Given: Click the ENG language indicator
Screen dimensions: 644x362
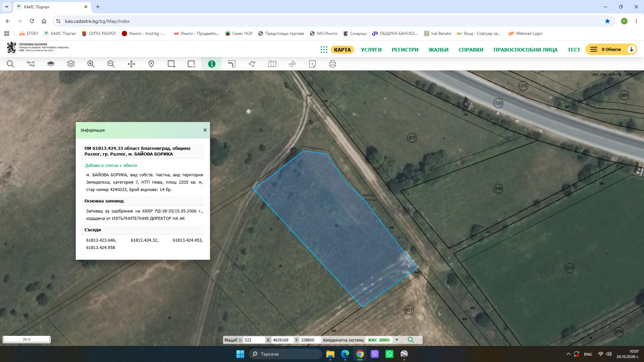Looking at the screenshot, I should 588,354.
